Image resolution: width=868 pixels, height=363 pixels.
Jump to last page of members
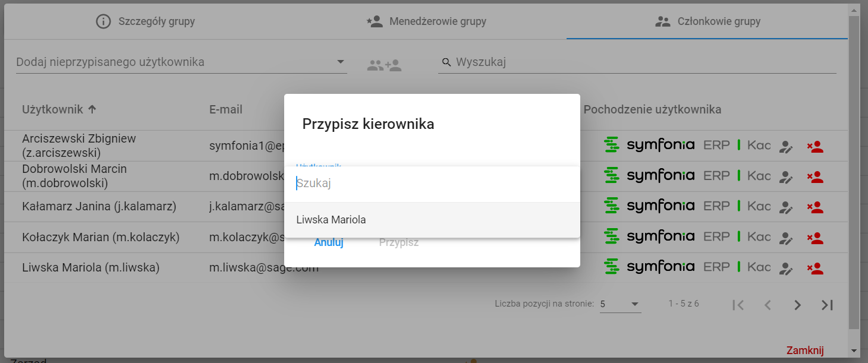(827, 305)
